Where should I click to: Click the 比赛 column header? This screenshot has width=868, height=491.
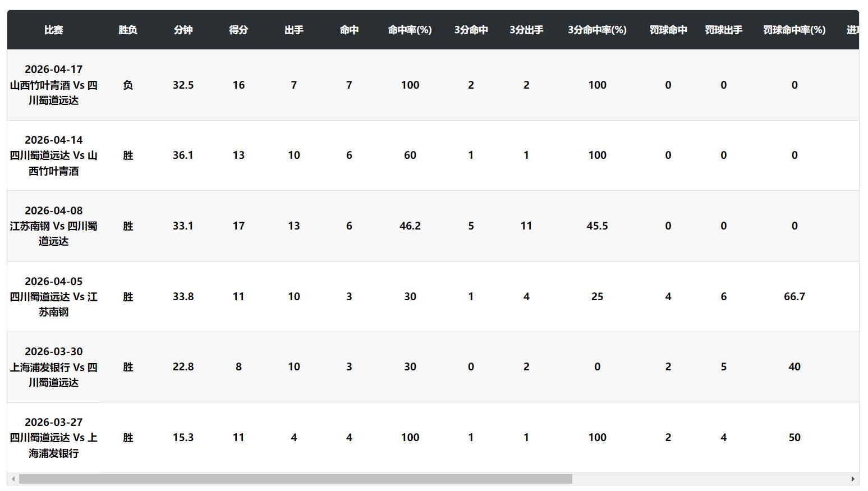pos(54,30)
